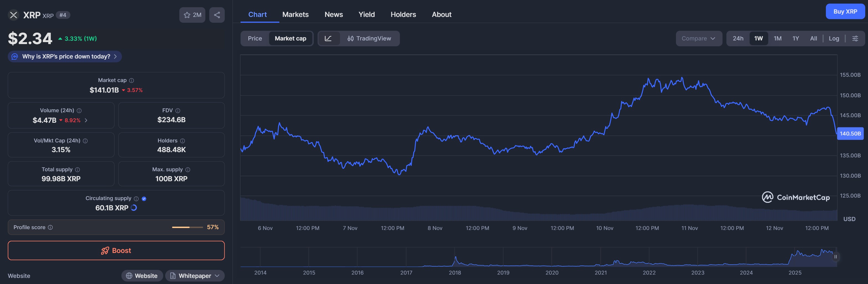Open the Compare dropdown
The image size is (868, 284).
point(698,39)
